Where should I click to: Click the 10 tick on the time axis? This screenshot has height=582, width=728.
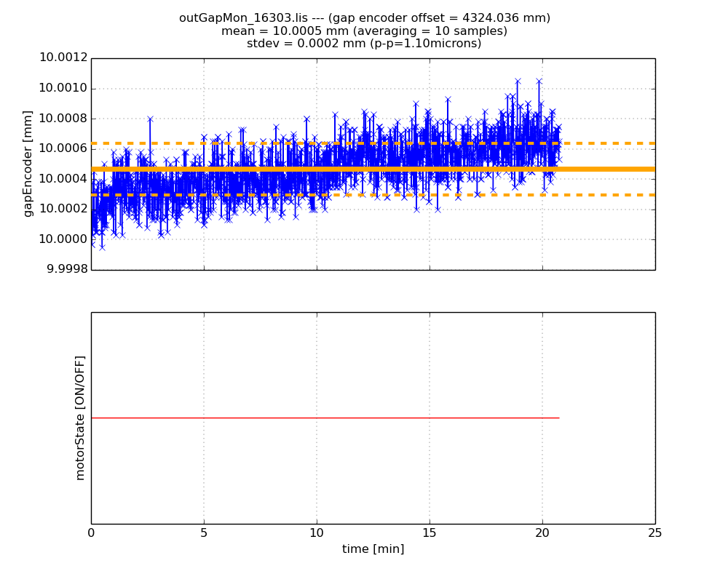pyautogui.click(x=317, y=533)
